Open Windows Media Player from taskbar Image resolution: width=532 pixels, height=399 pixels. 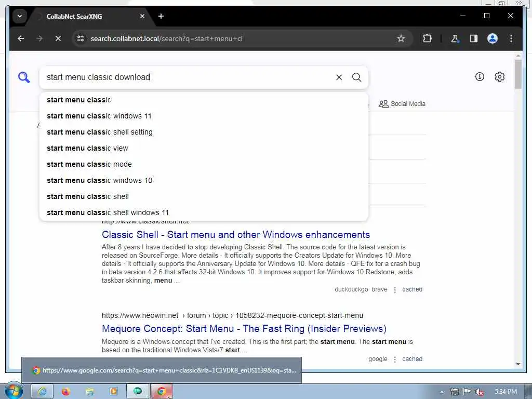[x=113, y=392]
